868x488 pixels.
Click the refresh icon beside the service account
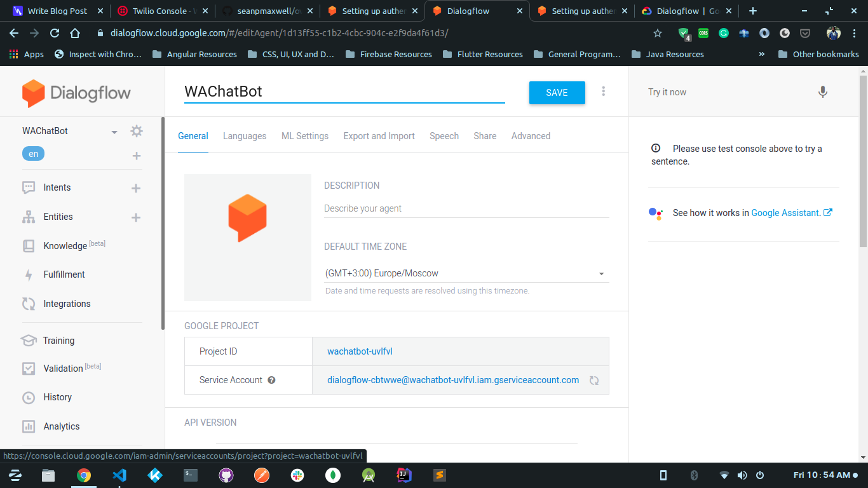594,381
